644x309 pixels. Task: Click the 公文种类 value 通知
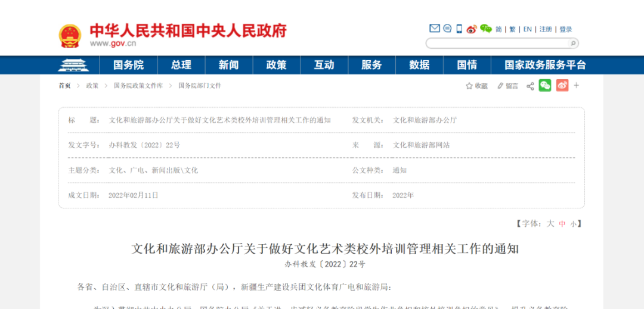coord(400,170)
